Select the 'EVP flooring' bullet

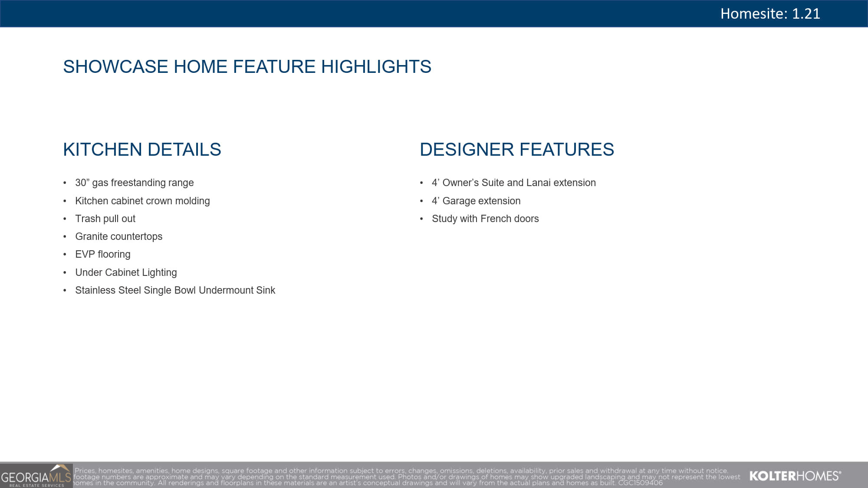(x=103, y=254)
